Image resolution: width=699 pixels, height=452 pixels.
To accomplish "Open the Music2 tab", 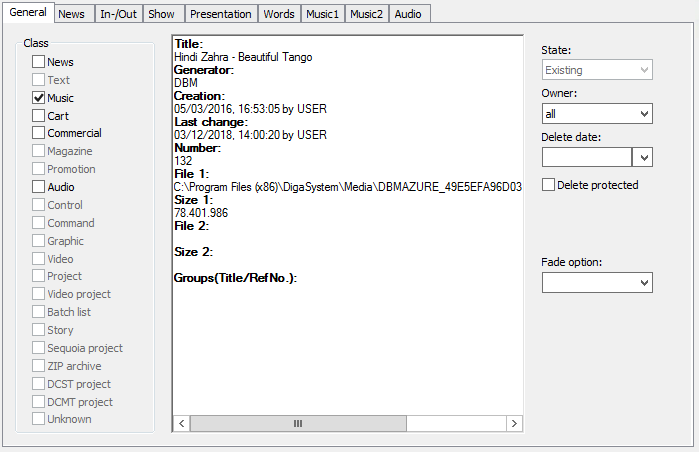I will (x=367, y=14).
